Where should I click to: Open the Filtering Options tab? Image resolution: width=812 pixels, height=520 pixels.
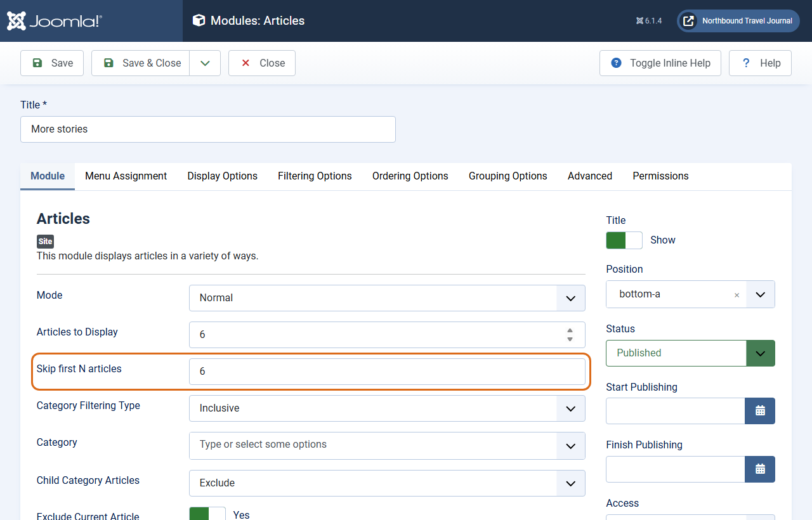click(315, 176)
